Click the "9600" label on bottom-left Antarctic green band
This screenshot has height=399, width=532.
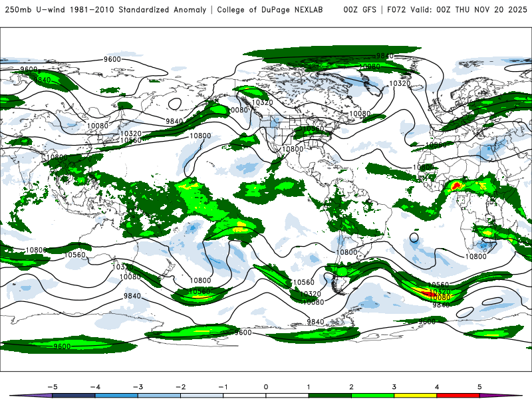62,346
